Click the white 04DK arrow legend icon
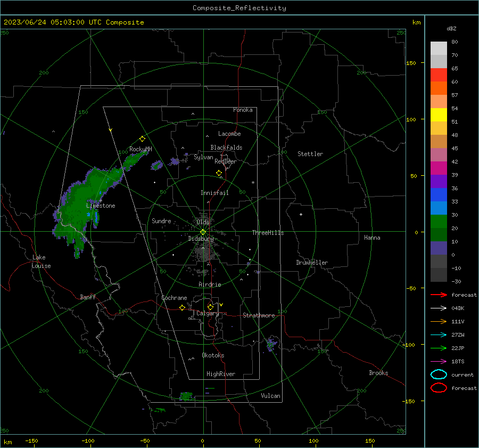This screenshot has height=448, width=479. [x=439, y=308]
